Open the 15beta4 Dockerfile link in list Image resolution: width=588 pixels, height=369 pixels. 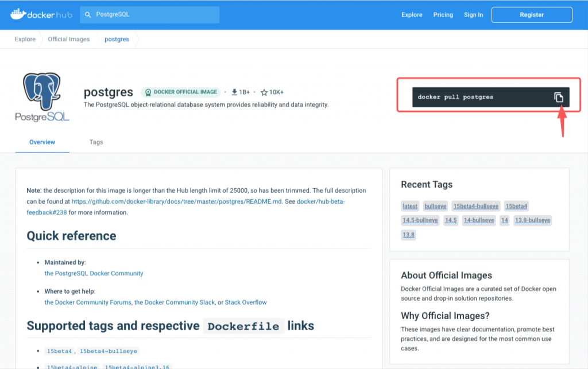59,351
